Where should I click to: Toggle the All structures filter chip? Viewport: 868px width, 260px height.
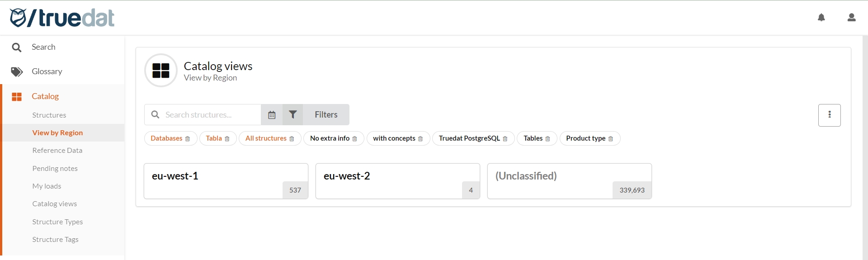pos(266,138)
